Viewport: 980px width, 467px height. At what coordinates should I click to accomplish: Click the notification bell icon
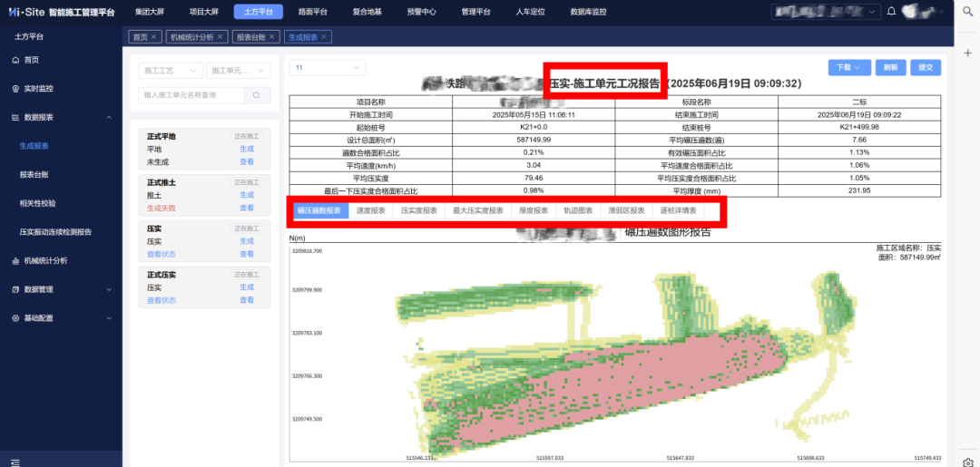click(892, 12)
